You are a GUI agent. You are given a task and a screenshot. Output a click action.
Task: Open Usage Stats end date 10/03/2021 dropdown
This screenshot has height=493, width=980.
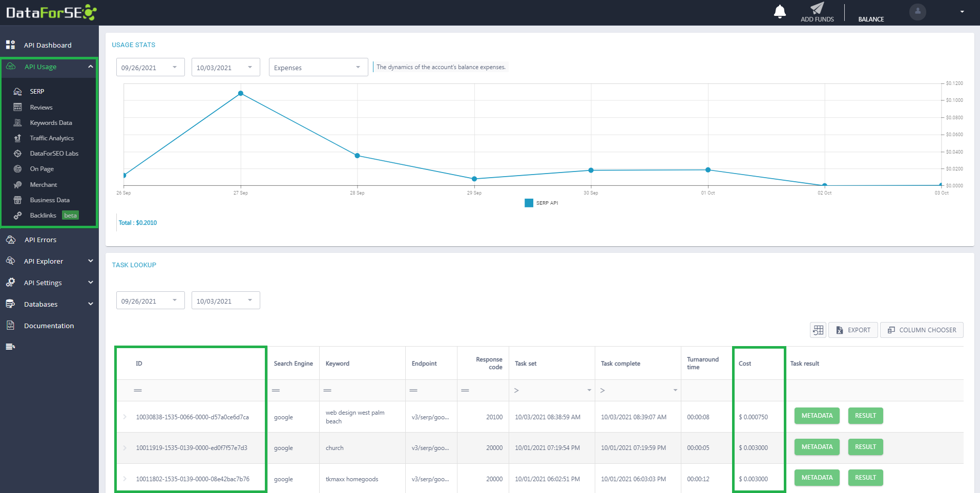[225, 67]
